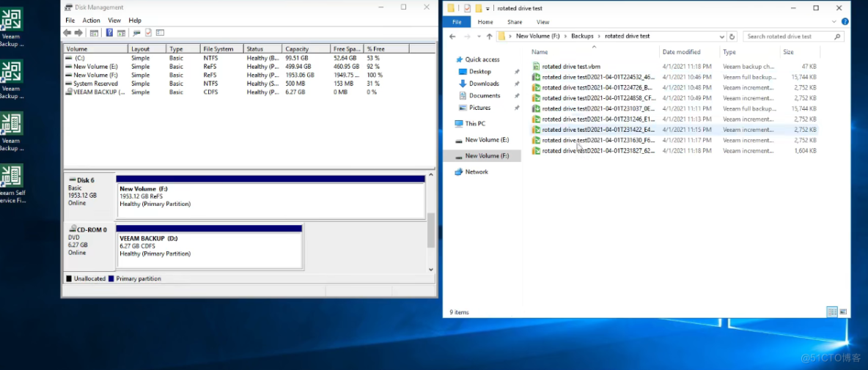The width and height of the screenshot is (868, 370).
Task: Click Show/Hide Action Pane icon in Disk Management
Action: (121, 33)
